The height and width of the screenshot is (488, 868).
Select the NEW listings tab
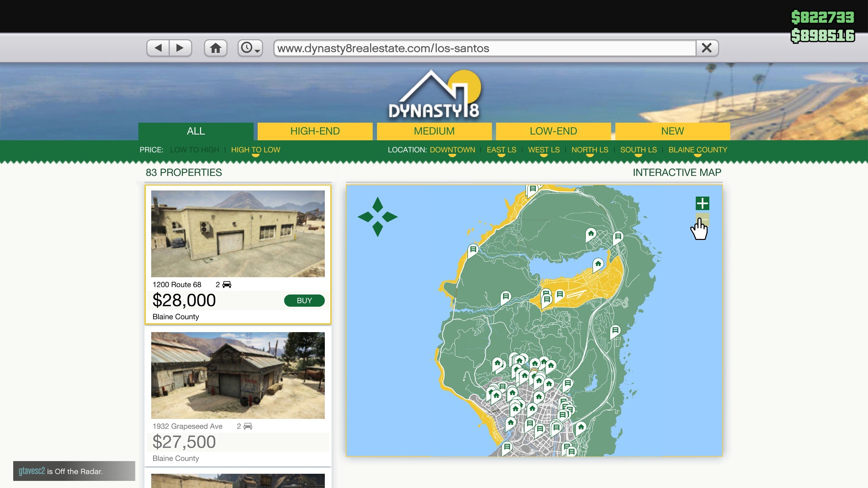click(x=672, y=131)
